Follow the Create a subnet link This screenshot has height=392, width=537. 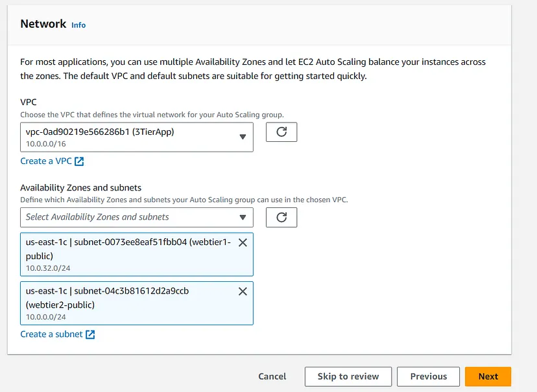[51, 334]
